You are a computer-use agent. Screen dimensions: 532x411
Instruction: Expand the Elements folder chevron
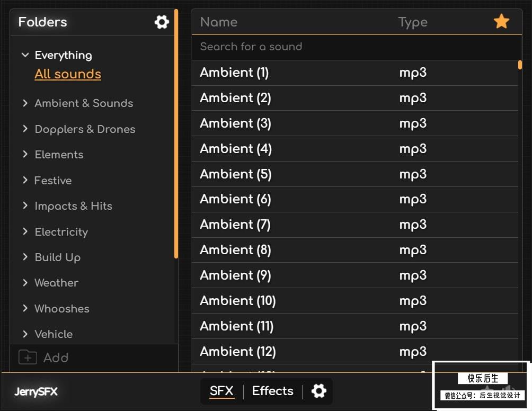click(x=25, y=154)
